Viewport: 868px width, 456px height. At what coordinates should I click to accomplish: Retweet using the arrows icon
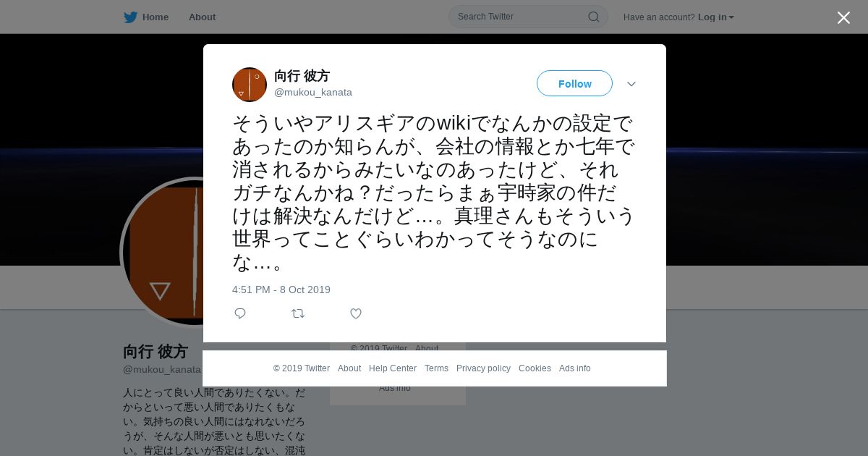(x=298, y=313)
